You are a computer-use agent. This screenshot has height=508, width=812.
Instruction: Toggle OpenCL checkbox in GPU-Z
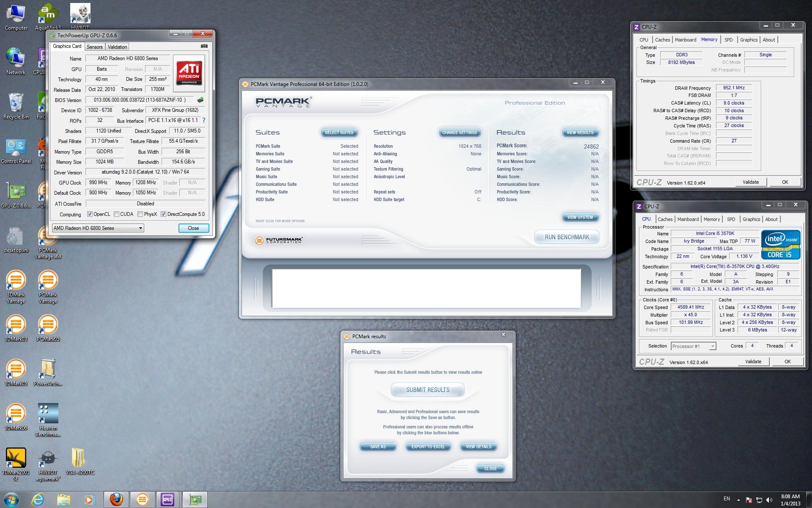[90, 214]
